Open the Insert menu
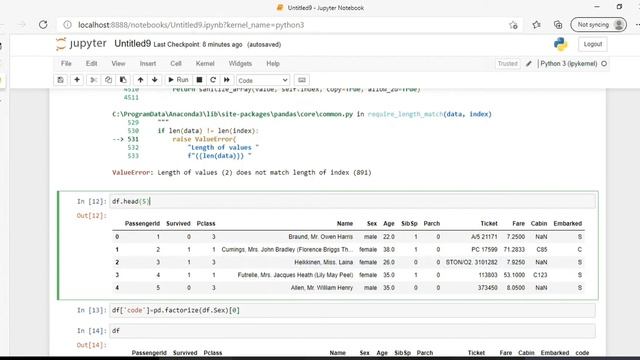The image size is (640, 360). coord(148,64)
